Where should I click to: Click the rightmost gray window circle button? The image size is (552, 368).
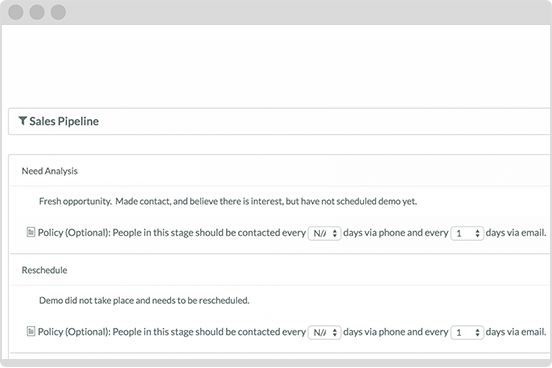[x=58, y=12]
